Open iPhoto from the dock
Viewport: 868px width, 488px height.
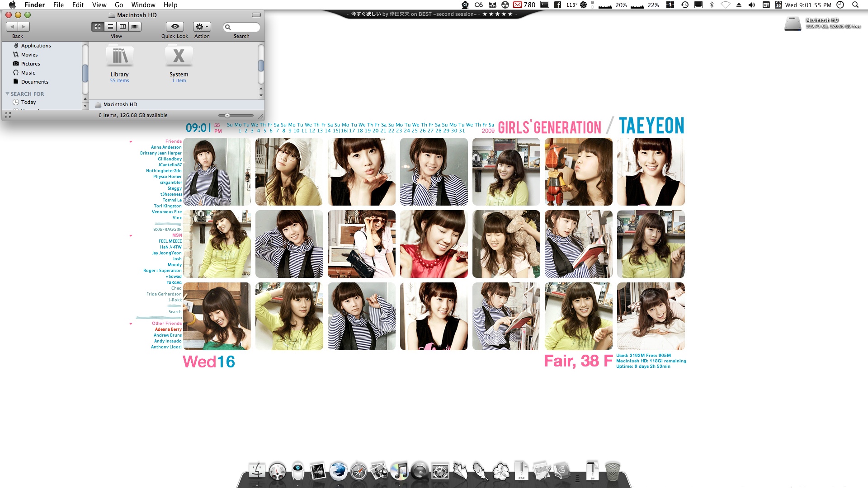pos(379,472)
